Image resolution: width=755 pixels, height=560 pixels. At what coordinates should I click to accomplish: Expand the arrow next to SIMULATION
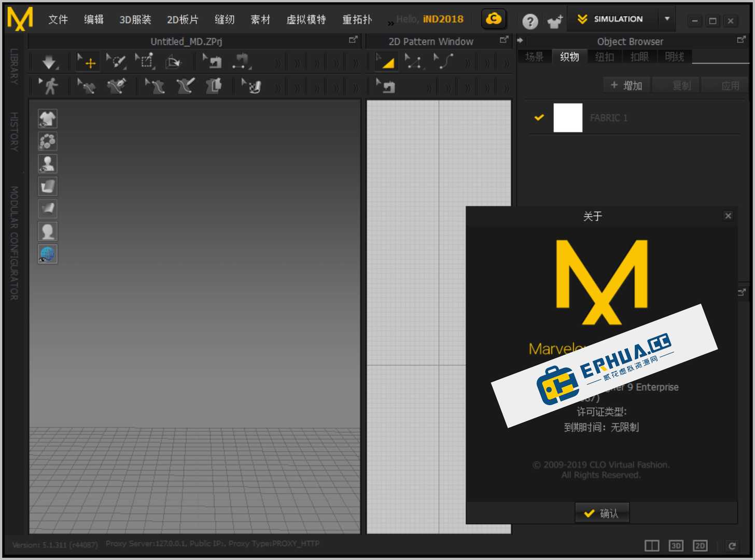(667, 19)
